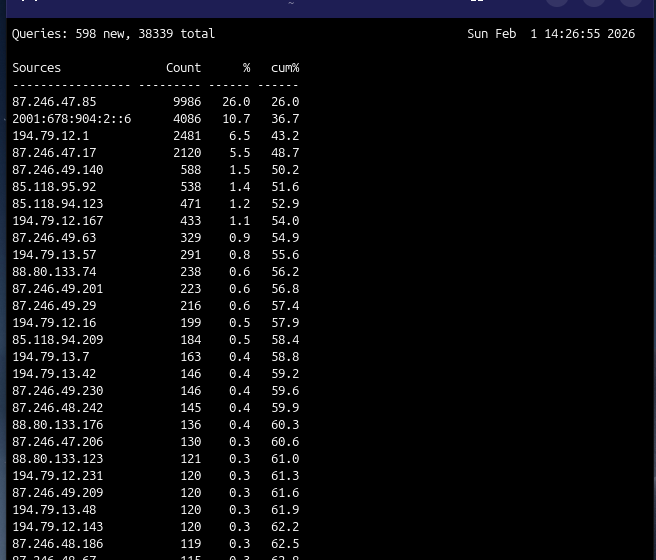This screenshot has height=560, width=656.
Task: Click the Count column header
Action: (183, 68)
